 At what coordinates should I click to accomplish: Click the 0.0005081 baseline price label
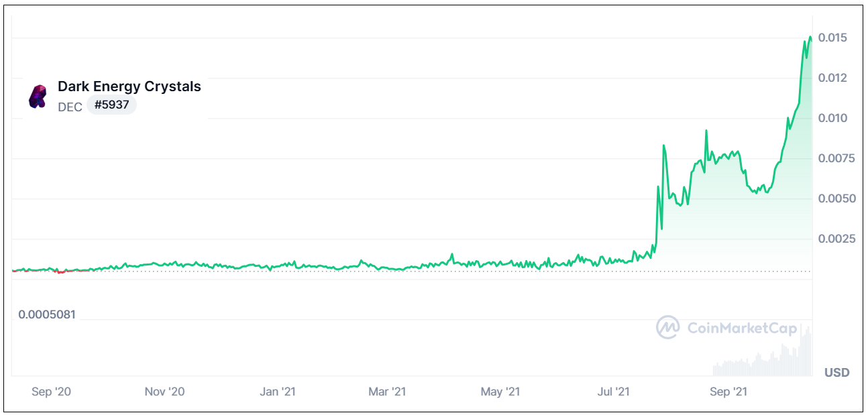tap(47, 314)
